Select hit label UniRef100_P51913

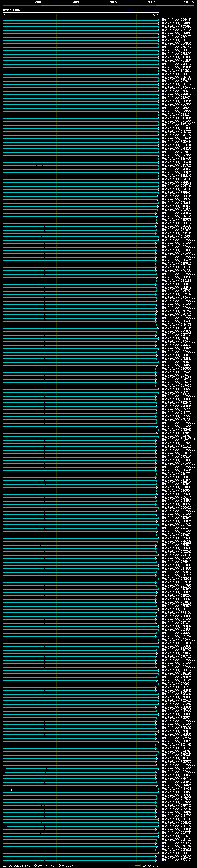point(177,447)
